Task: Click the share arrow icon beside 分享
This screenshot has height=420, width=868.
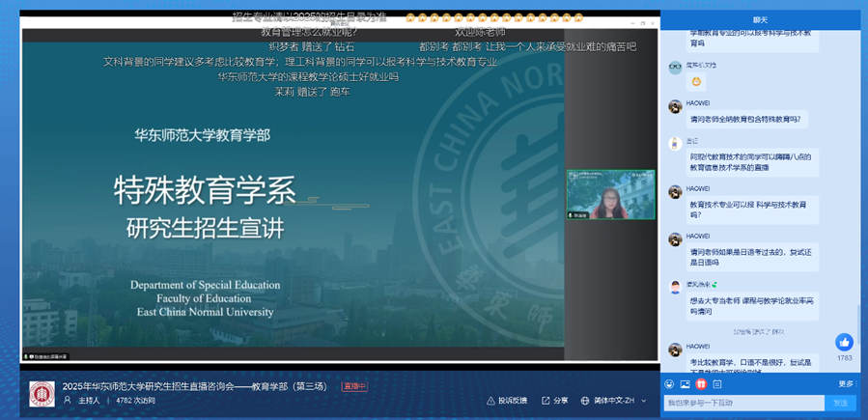Action: (546, 401)
